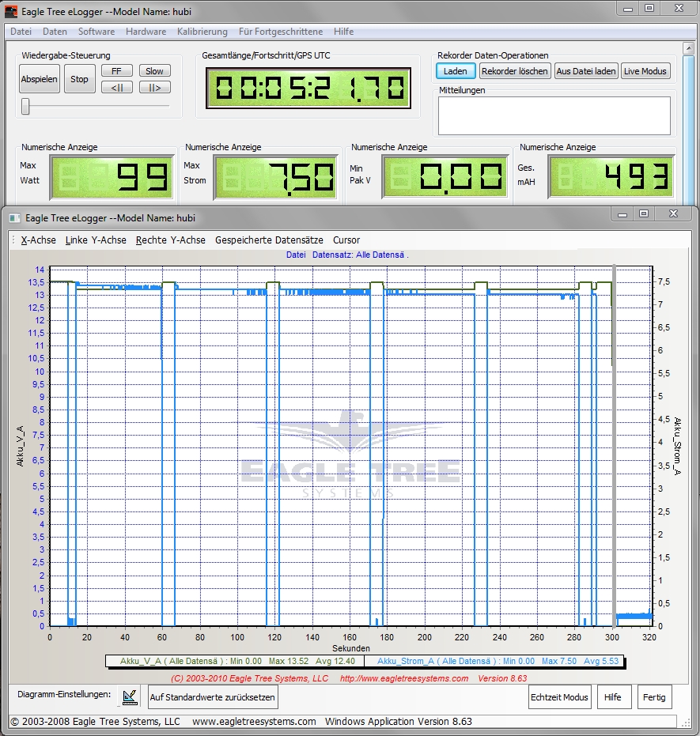700x736 pixels.
Task: Click the Rekorder löschen button
Action: point(515,71)
